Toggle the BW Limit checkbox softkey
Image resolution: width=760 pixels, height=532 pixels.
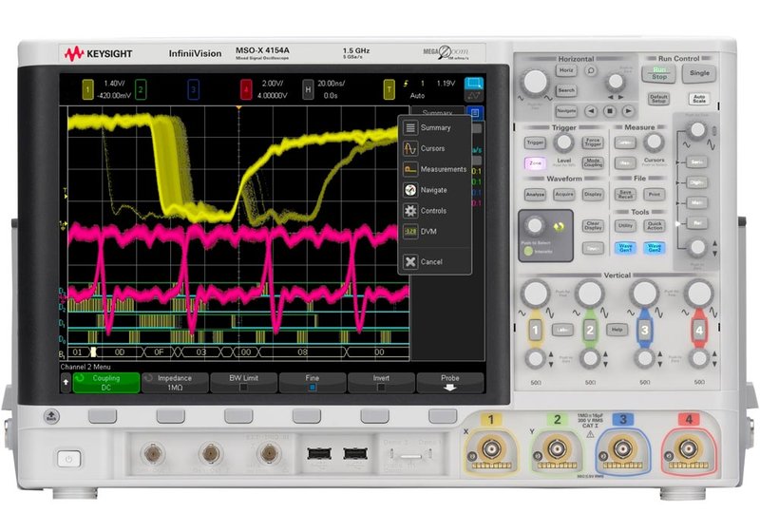(243, 382)
